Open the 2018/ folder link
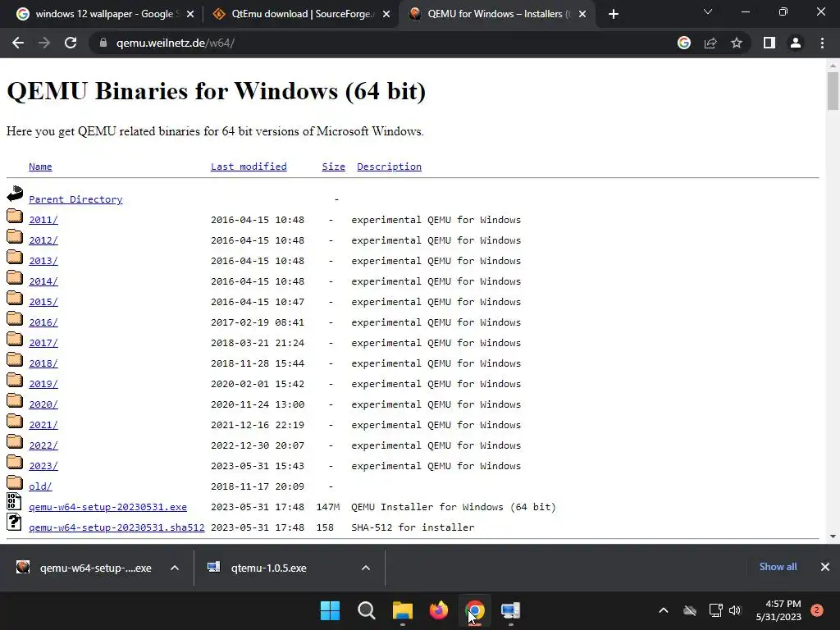The image size is (840, 630). (x=43, y=363)
